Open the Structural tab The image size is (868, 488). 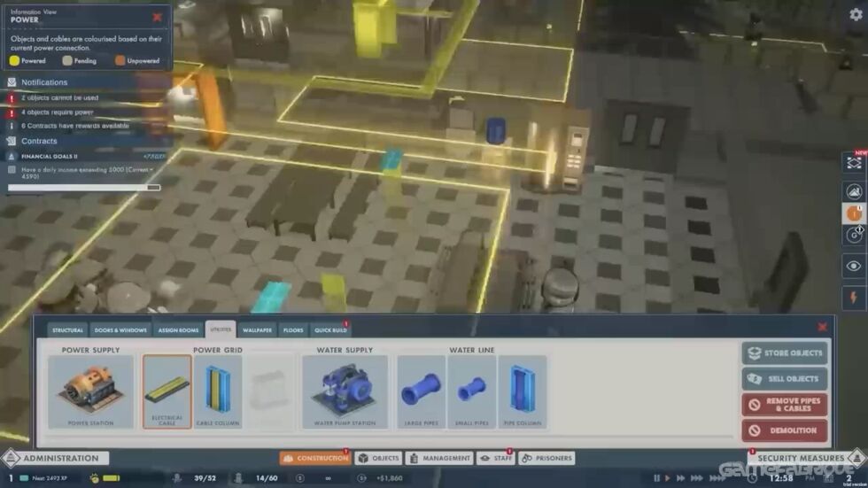(x=67, y=329)
